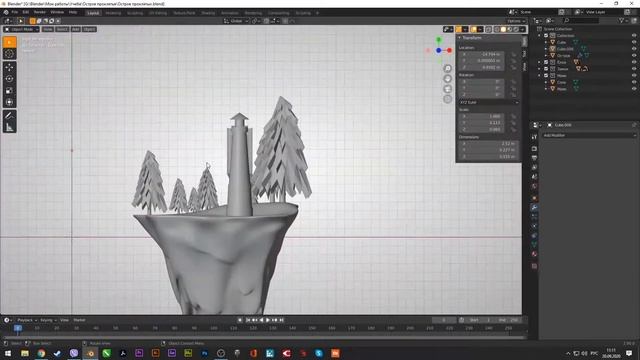This screenshot has width=640, height=360.
Task: Collapse the Collection tree in outliner
Action: (540, 36)
